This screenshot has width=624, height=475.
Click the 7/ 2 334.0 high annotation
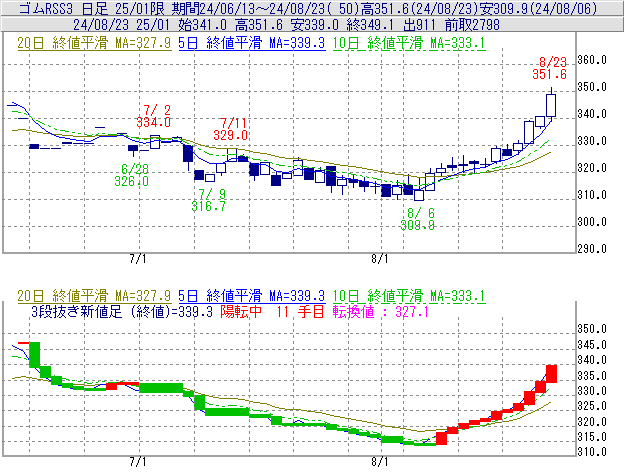pos(154,116)
